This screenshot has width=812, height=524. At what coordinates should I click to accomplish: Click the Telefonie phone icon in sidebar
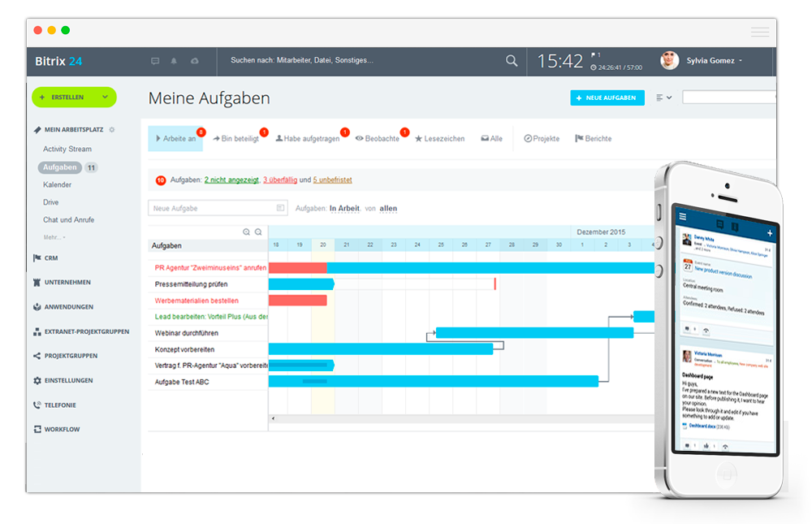click(x=37, y=405)
